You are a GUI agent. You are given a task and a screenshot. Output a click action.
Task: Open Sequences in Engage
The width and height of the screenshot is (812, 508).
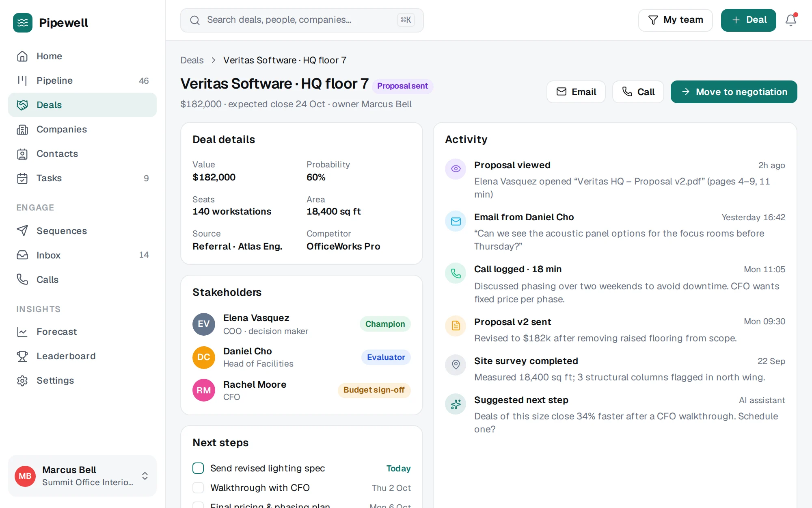coord(82,231)
